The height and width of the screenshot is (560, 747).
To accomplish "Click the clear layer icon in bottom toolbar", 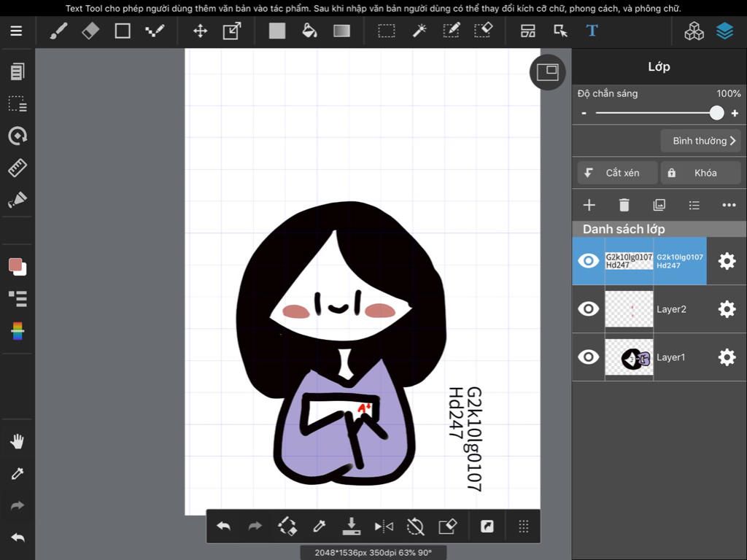I will pyautogui.click(x=447, y=526).
